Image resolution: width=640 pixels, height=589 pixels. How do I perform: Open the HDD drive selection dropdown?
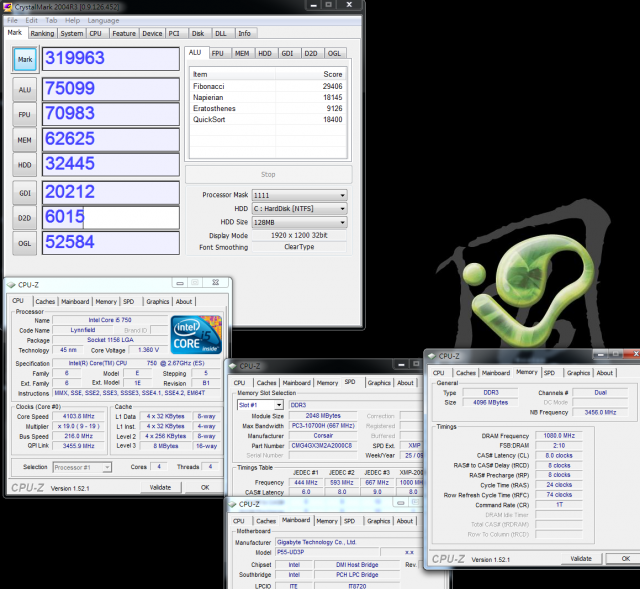[300, 209]
